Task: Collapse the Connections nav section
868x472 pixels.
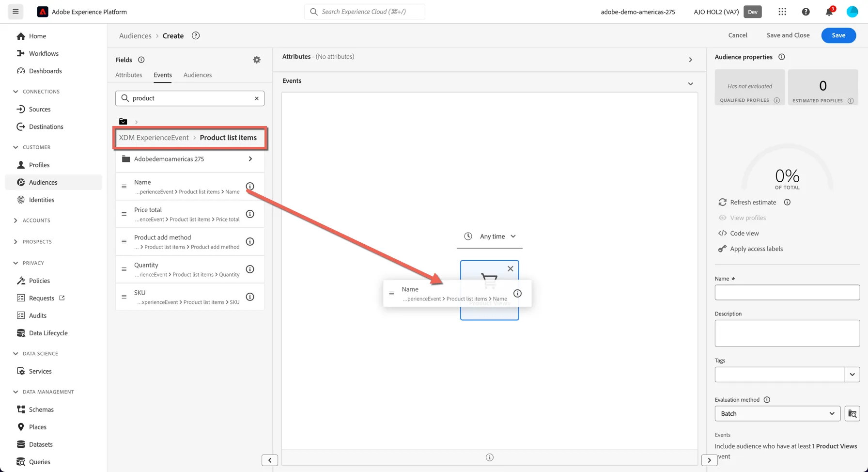Action: point(15,92)
